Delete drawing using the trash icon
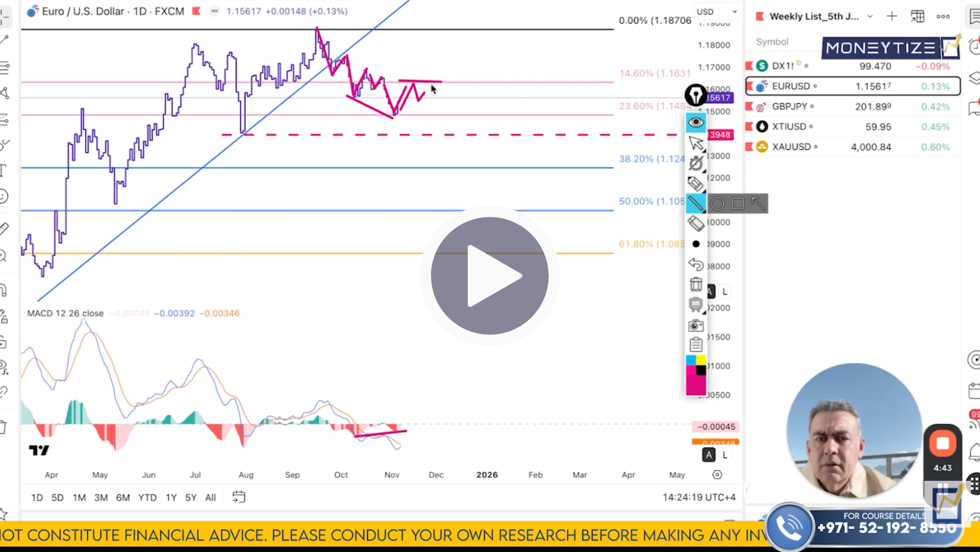The image size is (980, 552). (x=696, y=284)
